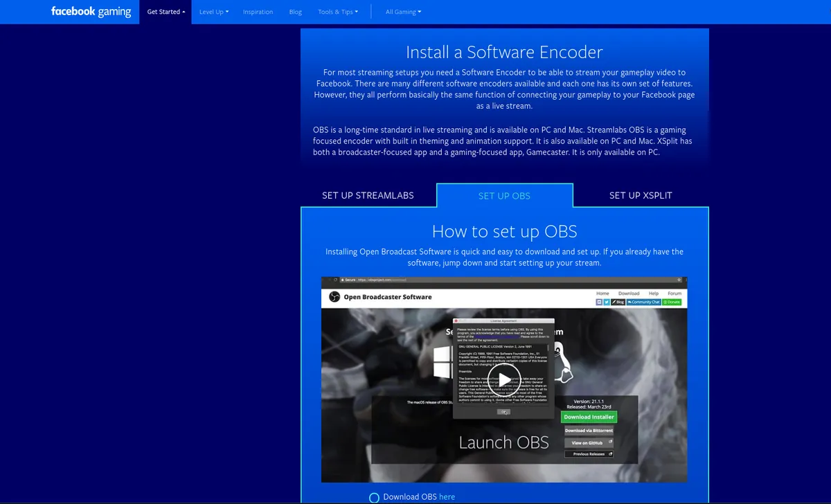The width and height of the screenshot is (831, 504).
Task: Click the Facebook Gaming logo
Action: pos(91,12)
